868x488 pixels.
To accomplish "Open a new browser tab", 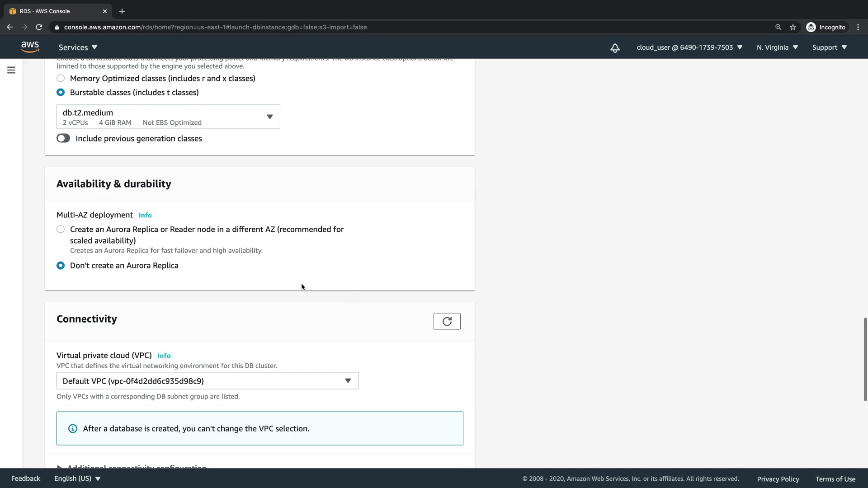I will 122,11.
